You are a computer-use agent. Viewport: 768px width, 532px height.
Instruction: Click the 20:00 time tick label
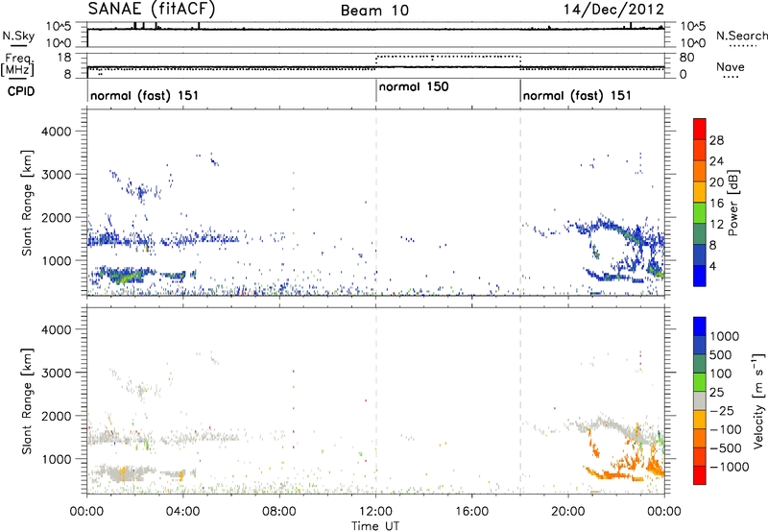pos(568,512)
